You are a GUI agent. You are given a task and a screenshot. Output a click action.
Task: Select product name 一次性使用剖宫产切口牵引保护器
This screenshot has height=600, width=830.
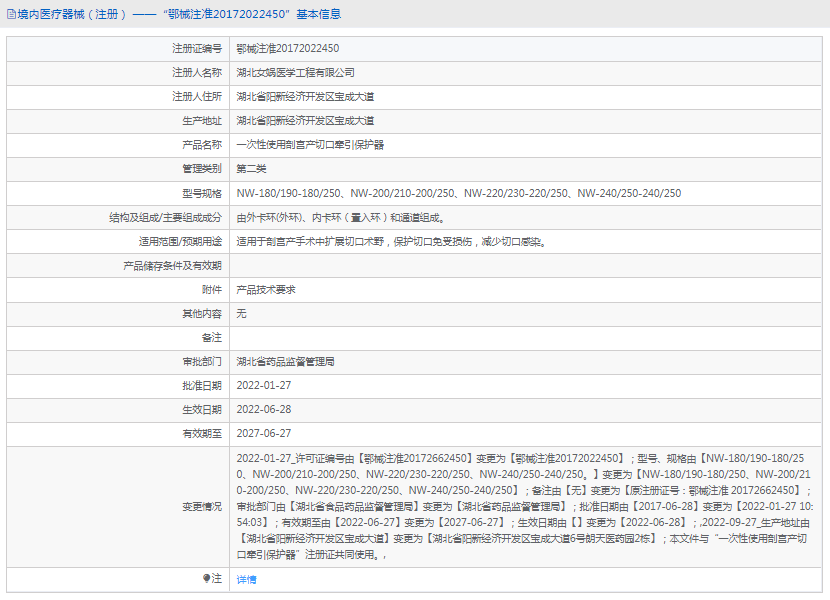310,145
